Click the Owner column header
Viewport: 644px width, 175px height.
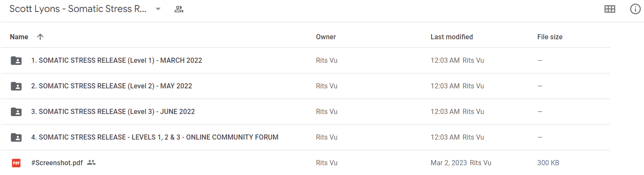[x=326, y=37]
